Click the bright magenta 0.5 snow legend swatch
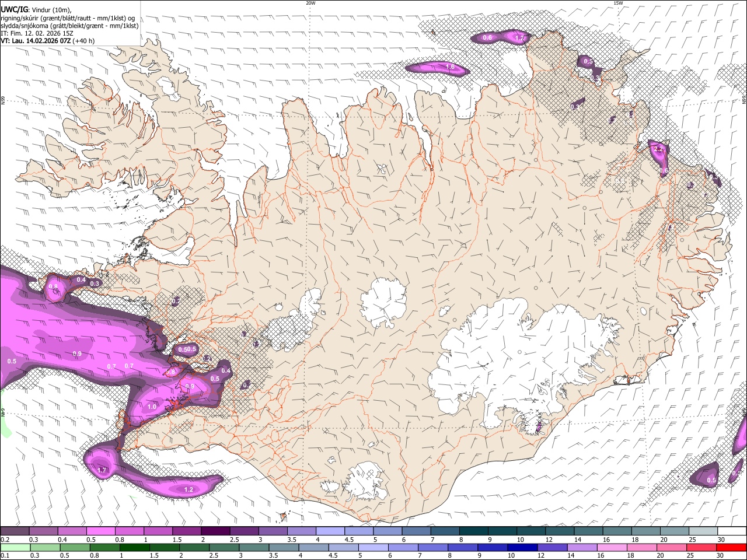This screenshot has height=560, width=747. pos(101,531)
